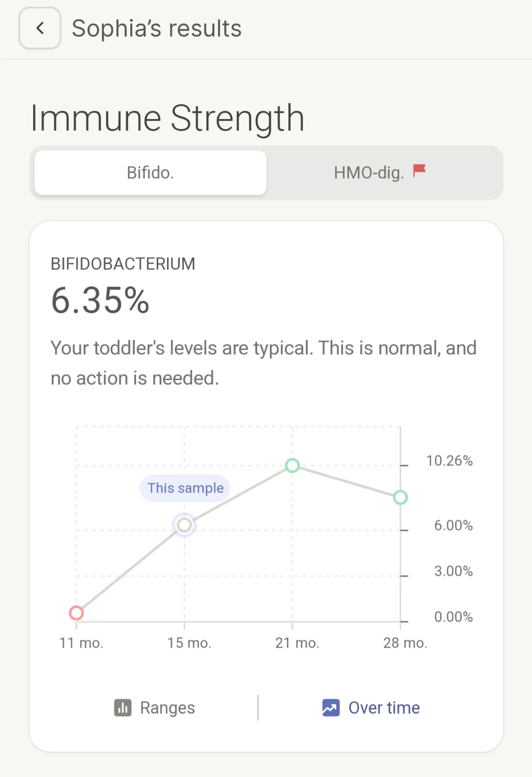Click the 28 mo. axis label
This screenshot has height=777, width=532.
tap(405, 643)
